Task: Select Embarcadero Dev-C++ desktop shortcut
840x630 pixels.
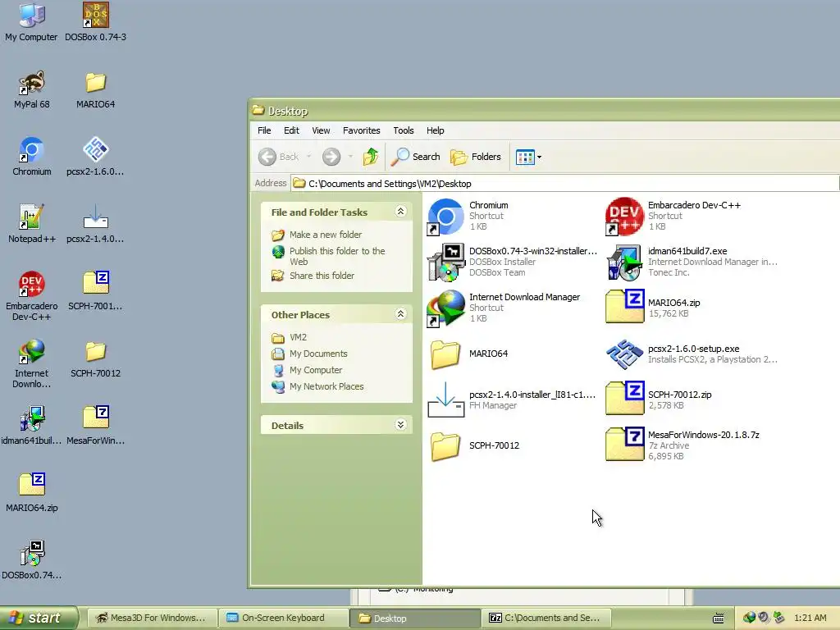Action: pyautogui.click(x=32, y=296)
